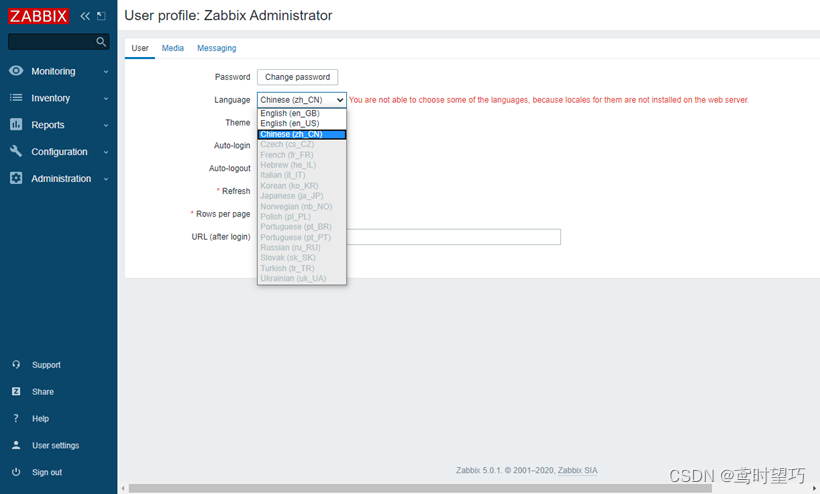The height and width of the screenshot is (494, 820).
Task: Click the Administration gear icon
Action: coord(16,178)
